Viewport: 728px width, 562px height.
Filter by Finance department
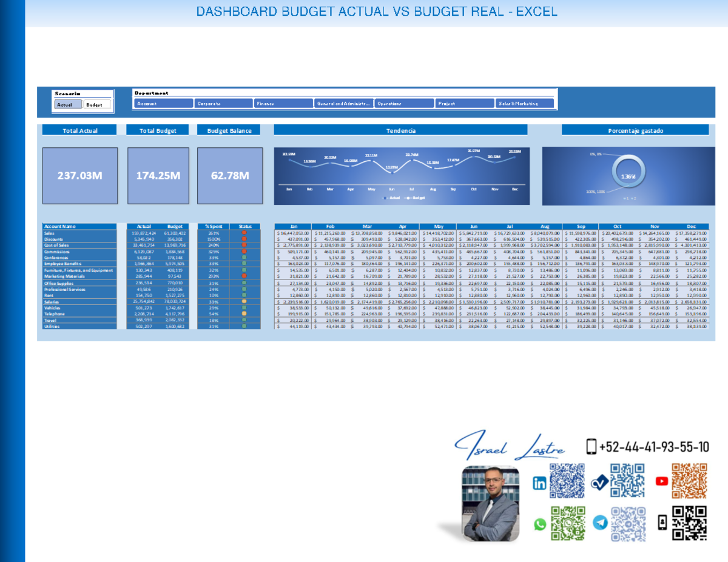pos(284,104)
